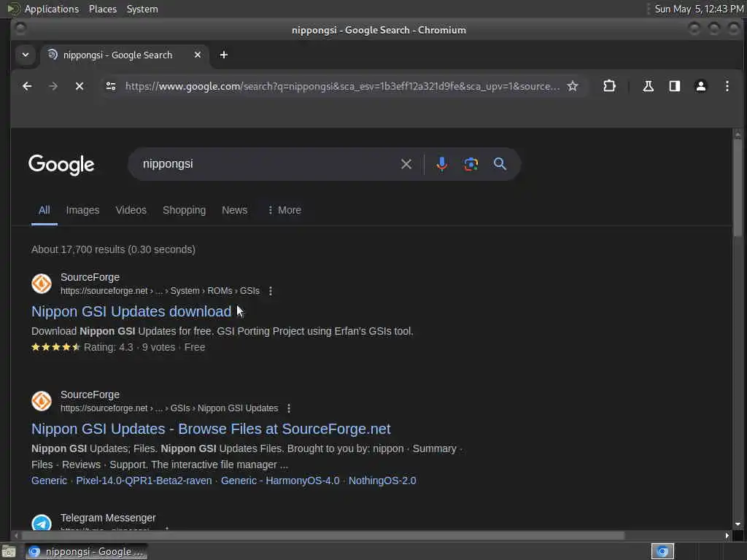The width and height of the screenshot is (747, 560).
Task: Open Nippon GSI Updates Browse Files link
Action: (211, 429)
